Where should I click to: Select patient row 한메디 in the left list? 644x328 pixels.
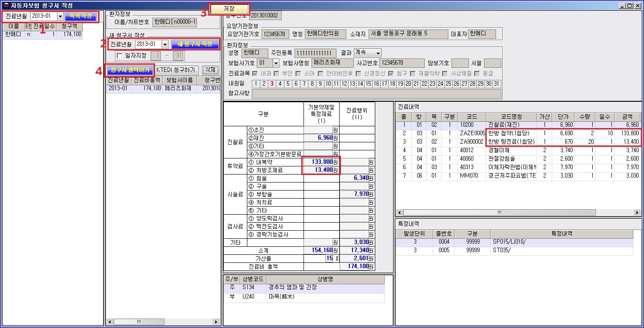pos(42,34)
